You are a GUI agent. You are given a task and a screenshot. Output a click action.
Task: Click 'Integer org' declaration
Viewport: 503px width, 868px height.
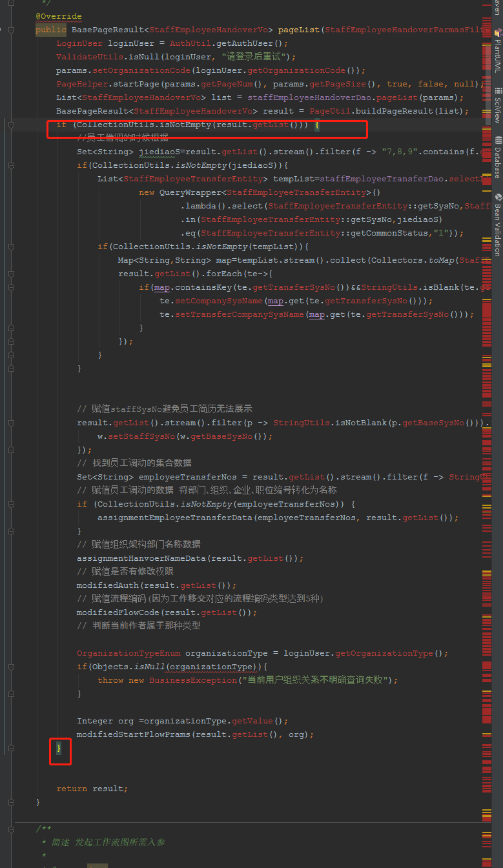coord(105,721)
